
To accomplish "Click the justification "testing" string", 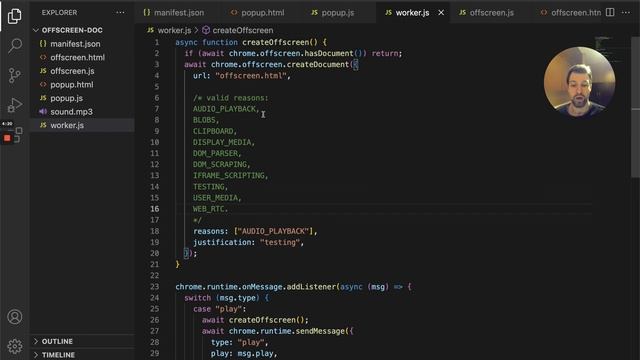I will 280,242.
